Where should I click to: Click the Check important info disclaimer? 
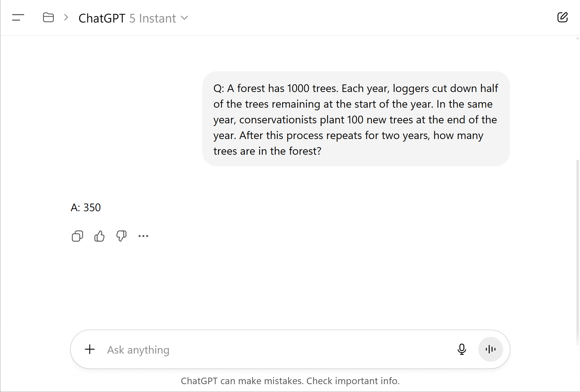(x=290, y=381)
